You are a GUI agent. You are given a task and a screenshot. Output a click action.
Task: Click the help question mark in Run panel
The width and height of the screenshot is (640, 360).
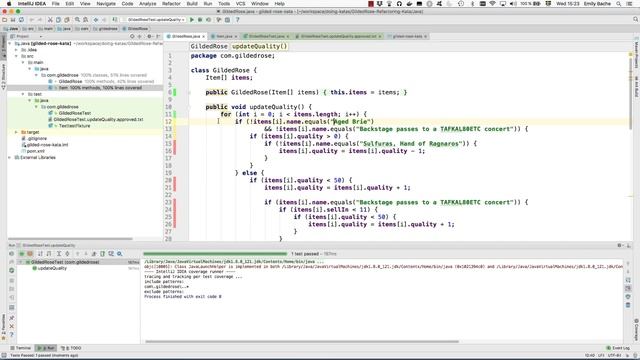pos(11,335)
